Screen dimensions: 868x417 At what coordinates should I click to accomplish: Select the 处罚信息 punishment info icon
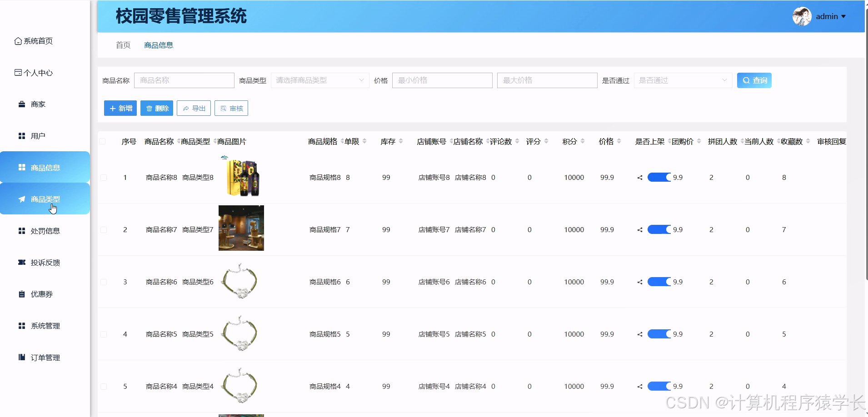21,231
